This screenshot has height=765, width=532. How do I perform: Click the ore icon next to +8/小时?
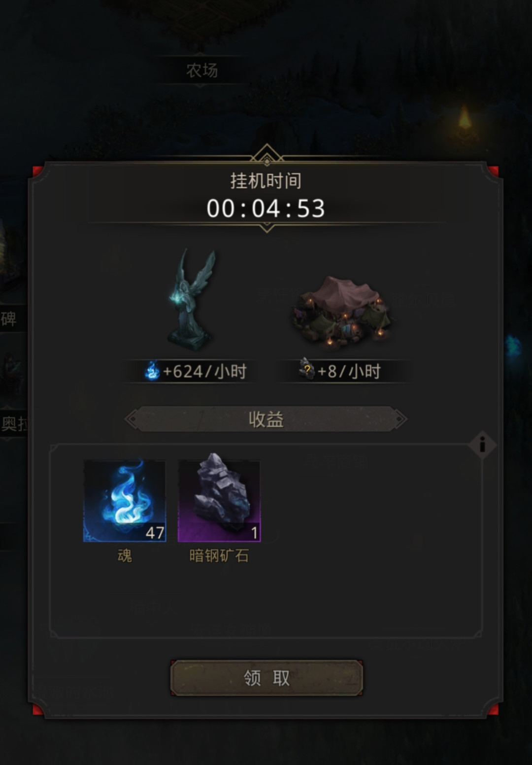[307, 369]
